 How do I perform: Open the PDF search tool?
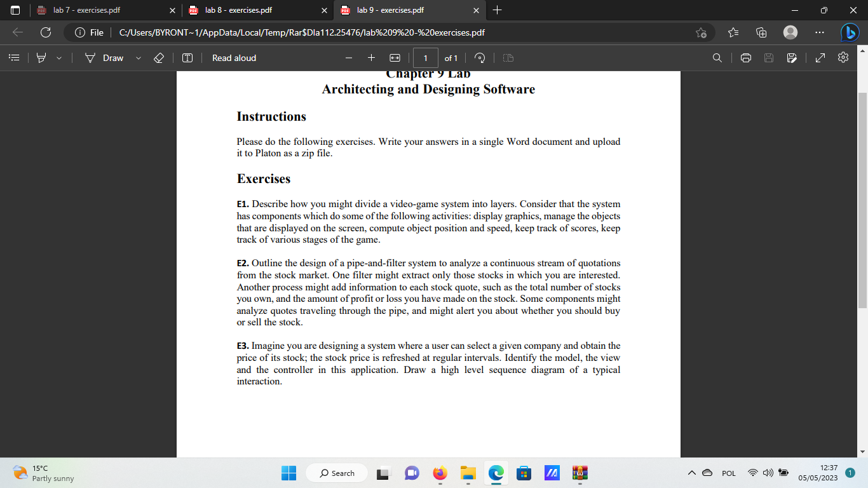click(717, 57)
